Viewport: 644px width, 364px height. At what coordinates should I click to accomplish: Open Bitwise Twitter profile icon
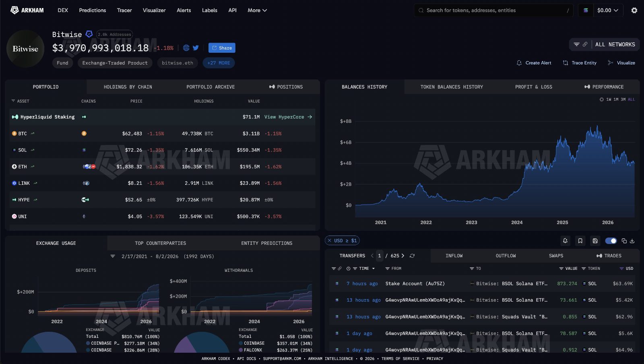point(196,48)
